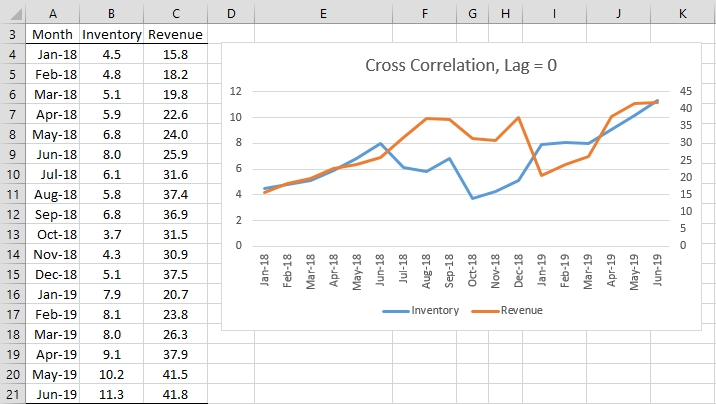
Task: Select column E header
Action: [x=323, y=14]
